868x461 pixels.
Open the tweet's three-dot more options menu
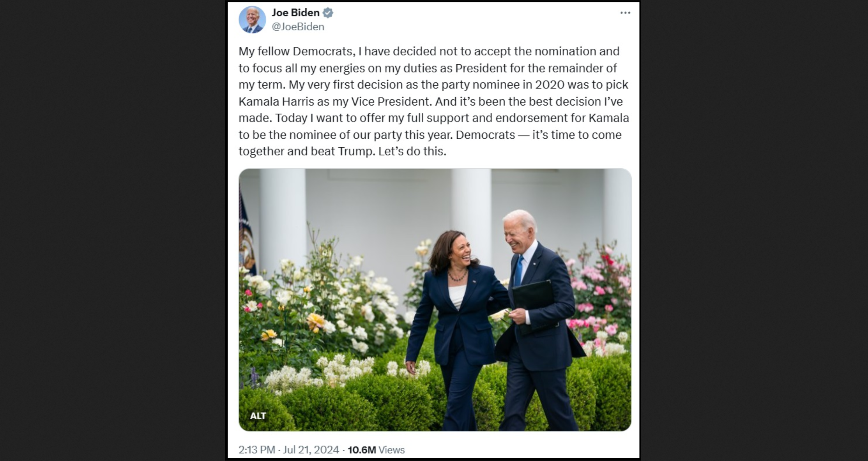coord(625,13)
